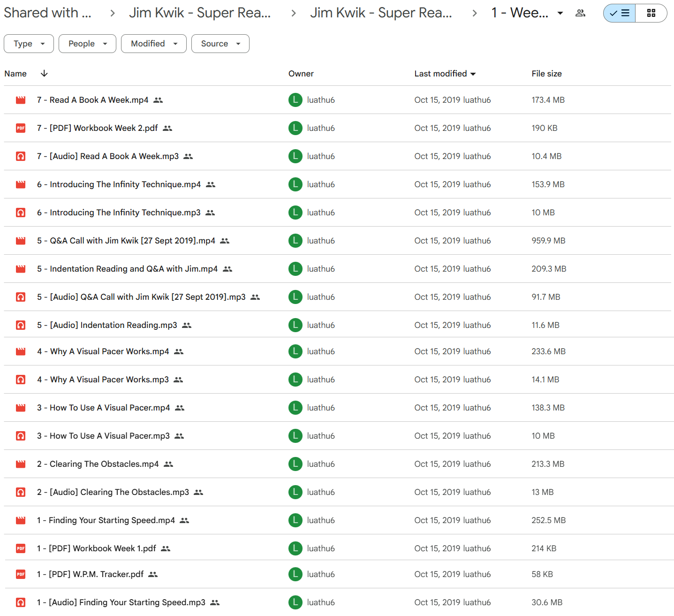674x616 pixels.
Task: Click shared-people icon in the breadcrumb header
Action: tap(580, 13)
